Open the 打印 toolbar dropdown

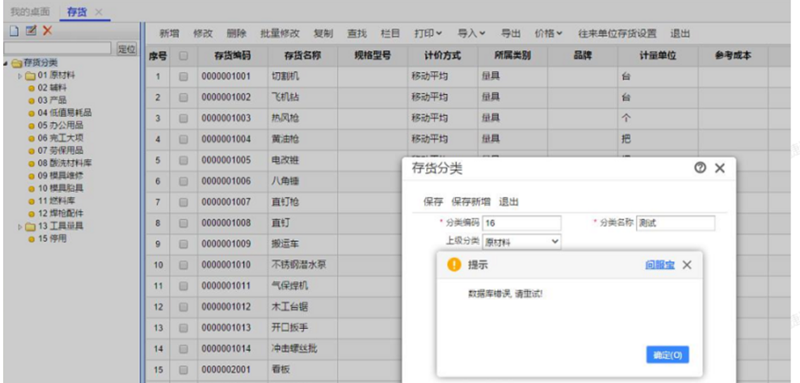click(x=428, y=34)
